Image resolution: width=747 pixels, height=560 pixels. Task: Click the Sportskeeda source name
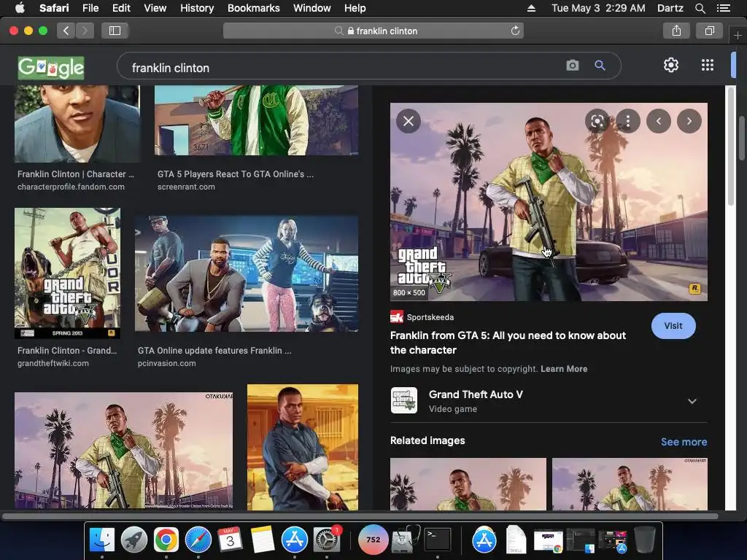[x=430, y=317]
